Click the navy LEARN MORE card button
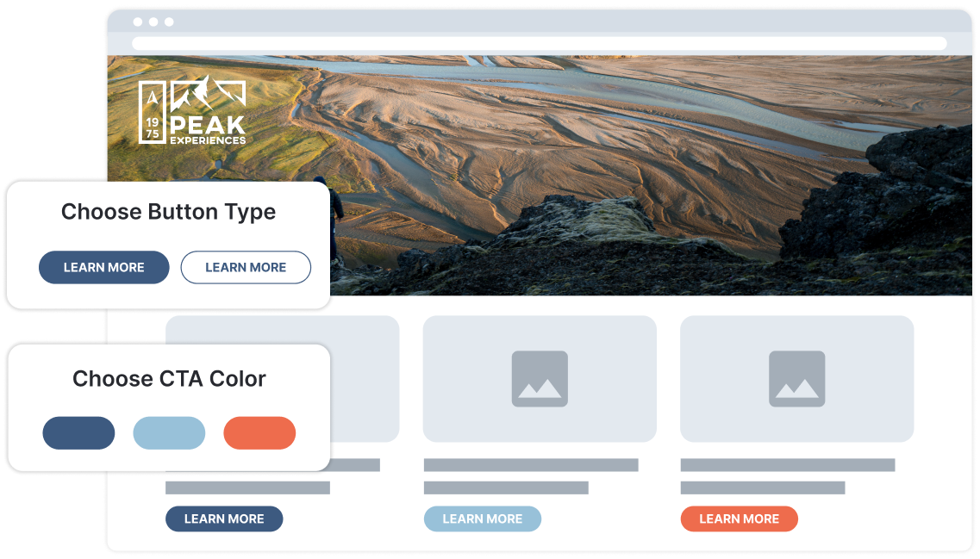 point(224,519)
